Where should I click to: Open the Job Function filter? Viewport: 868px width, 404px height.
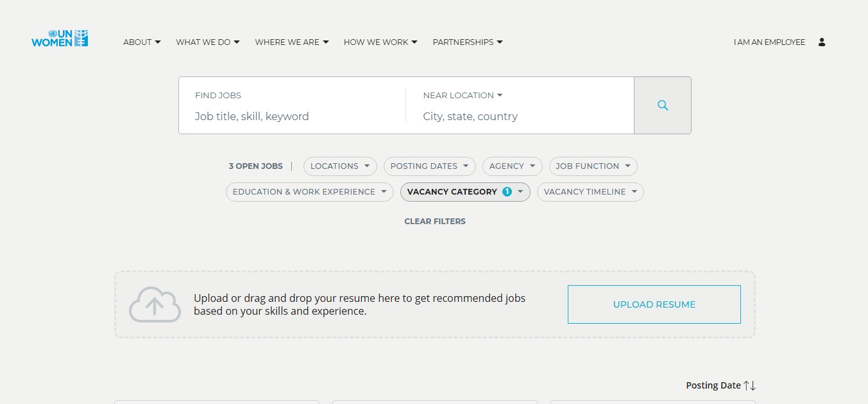[593, 166]
